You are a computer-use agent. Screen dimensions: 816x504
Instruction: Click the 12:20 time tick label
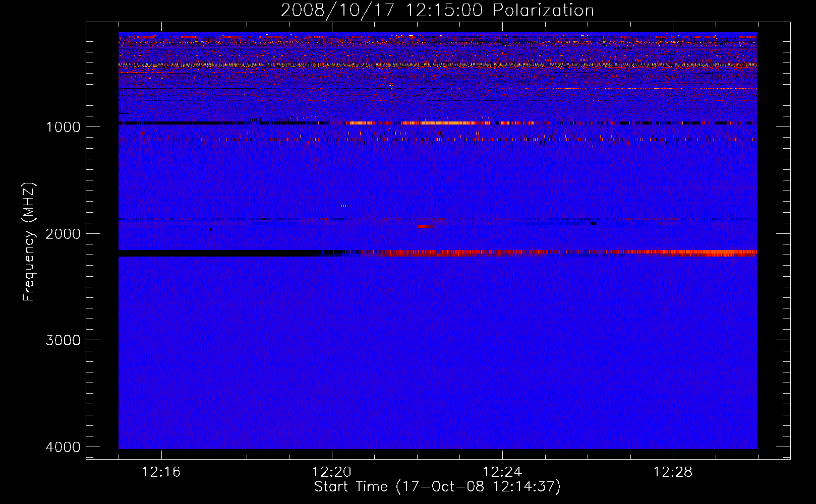(x=332, y=472)
